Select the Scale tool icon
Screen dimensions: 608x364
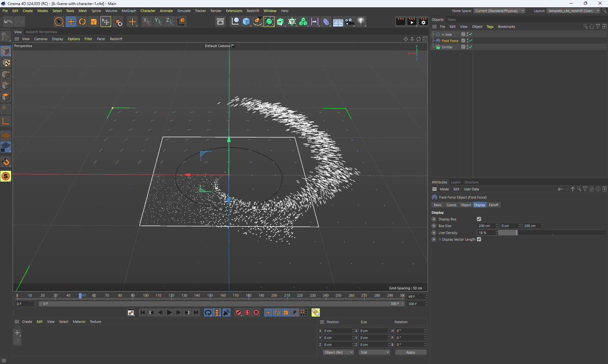pyautogui.click(x=94, y=22)
